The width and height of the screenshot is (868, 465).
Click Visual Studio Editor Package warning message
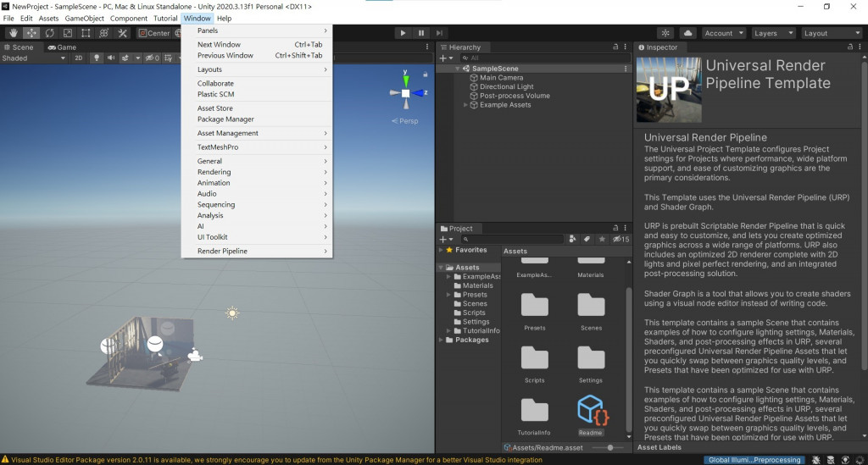(276, 459)
